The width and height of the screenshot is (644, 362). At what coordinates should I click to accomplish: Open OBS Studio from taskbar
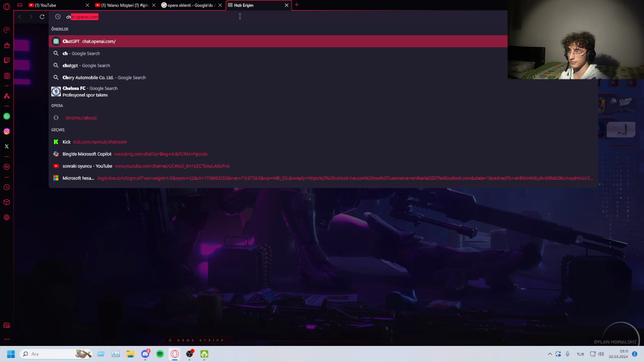(x=190, y=354)
